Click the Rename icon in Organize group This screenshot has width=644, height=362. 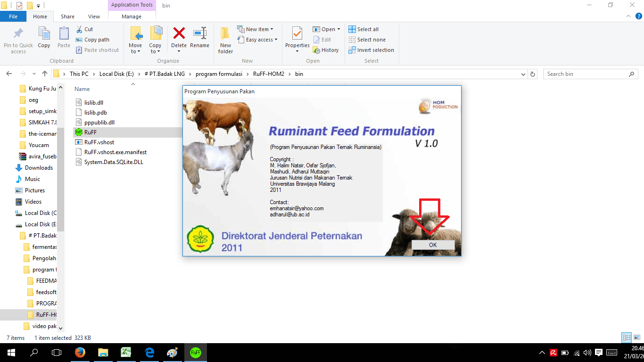click(199, 34)
